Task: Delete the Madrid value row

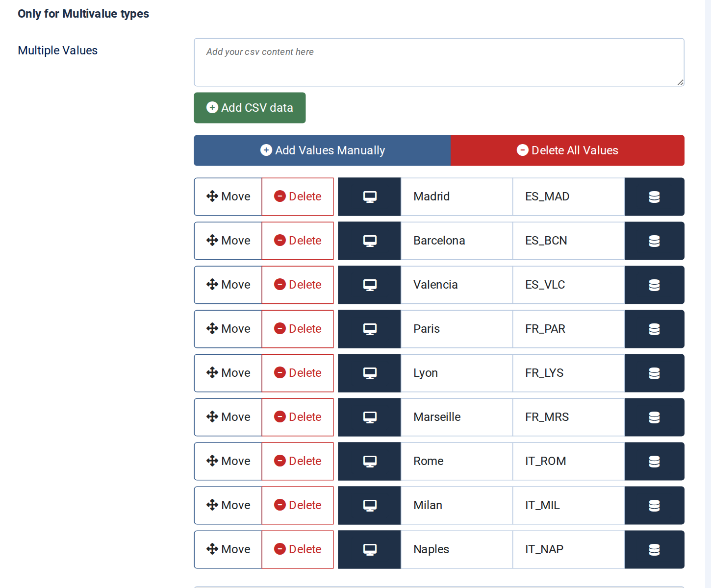Action: 298,196
